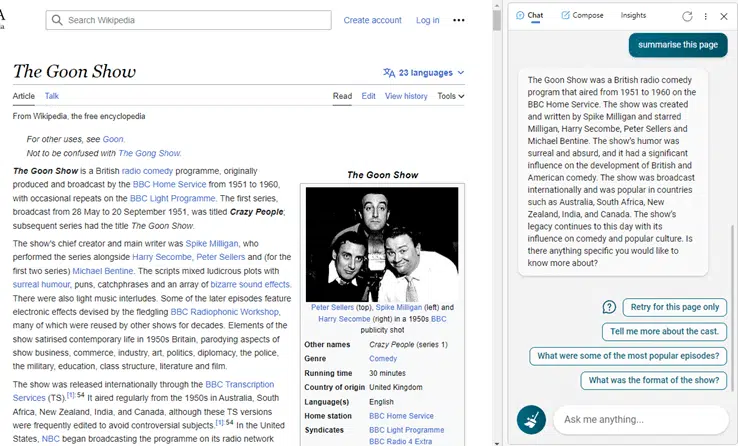This screenshot has width=738, height=446.
Task: Click the Create account link
Action: point(372,20)
